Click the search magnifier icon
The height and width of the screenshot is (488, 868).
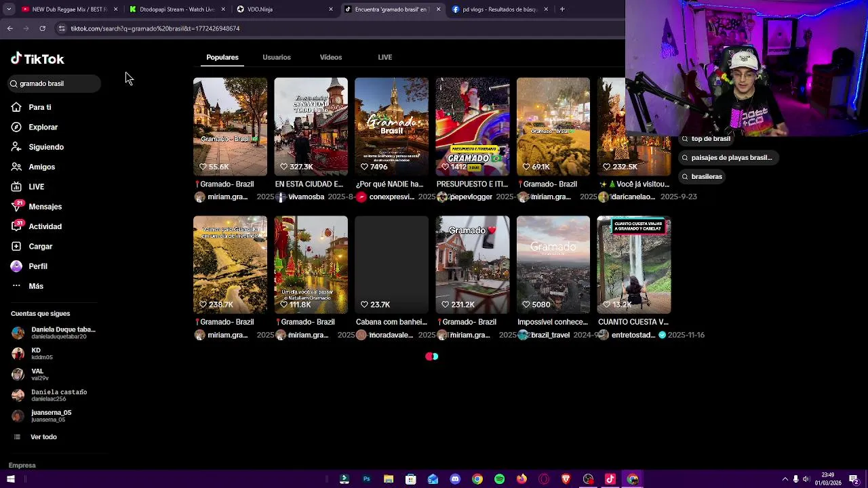[14, 83]
